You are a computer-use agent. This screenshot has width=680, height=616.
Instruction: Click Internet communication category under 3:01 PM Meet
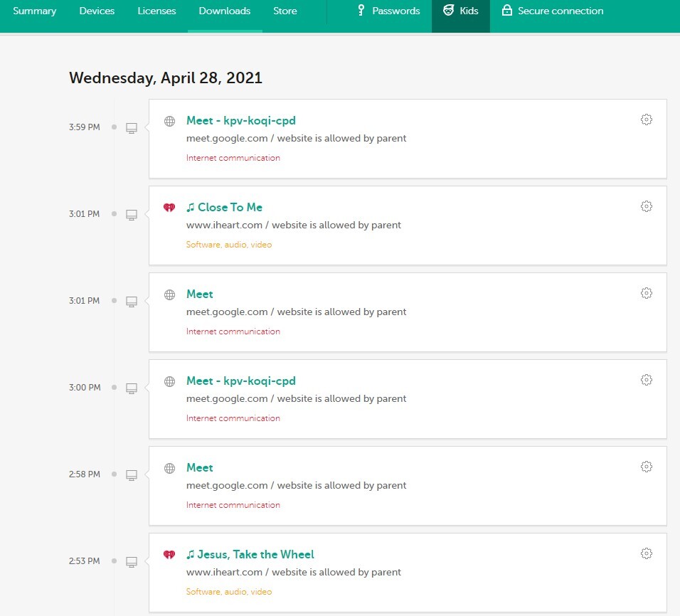click(233, 331)
